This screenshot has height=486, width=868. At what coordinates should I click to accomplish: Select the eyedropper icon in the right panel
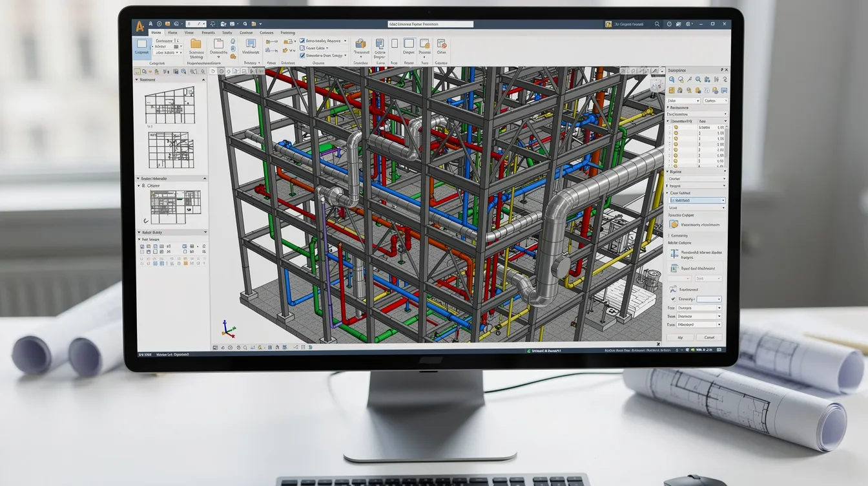[x=689, y=79]
